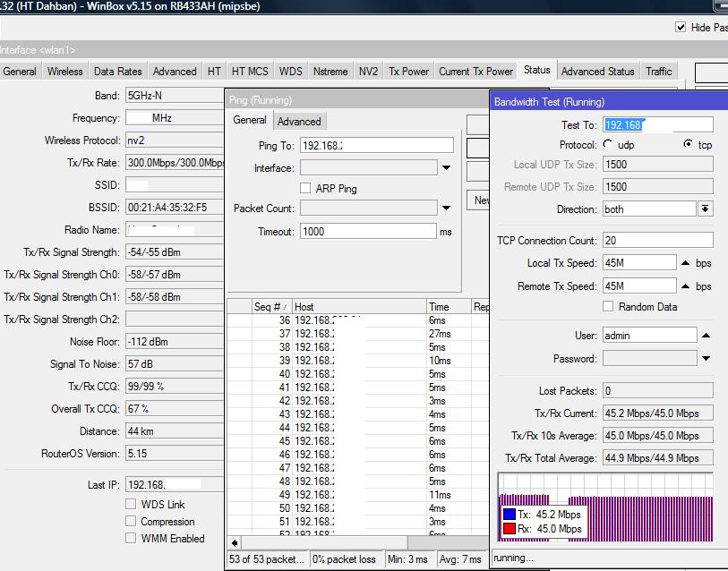Enable the WDS Link checkbox
The width and height of the screenshot is (728, 571).
coord(131,503)
